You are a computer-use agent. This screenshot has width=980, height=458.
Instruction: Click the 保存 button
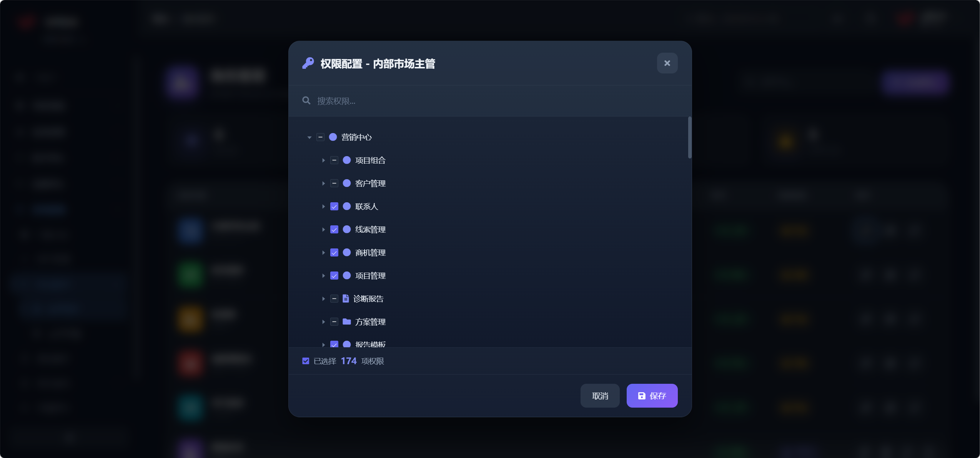(652, 396)
